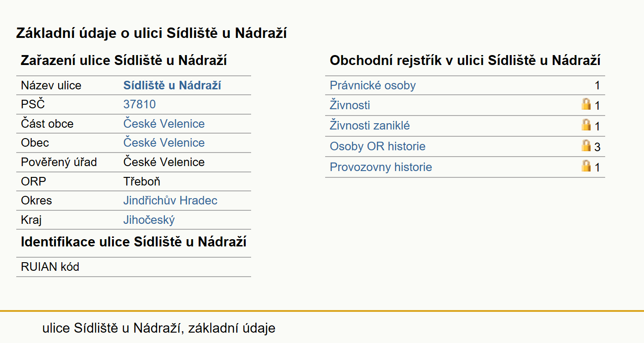The image size is (644, 343).
Task: Open the Právnické osoby link
Action: coord(373,85)
